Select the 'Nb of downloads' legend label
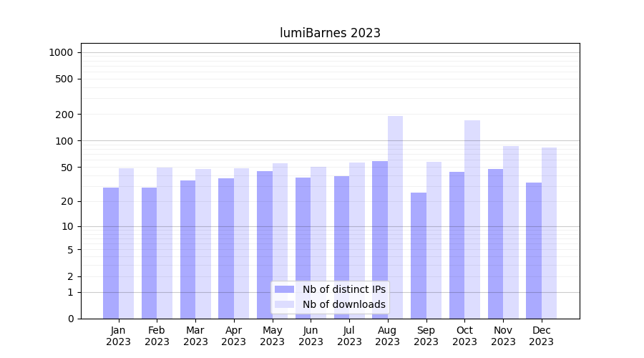 343,304
